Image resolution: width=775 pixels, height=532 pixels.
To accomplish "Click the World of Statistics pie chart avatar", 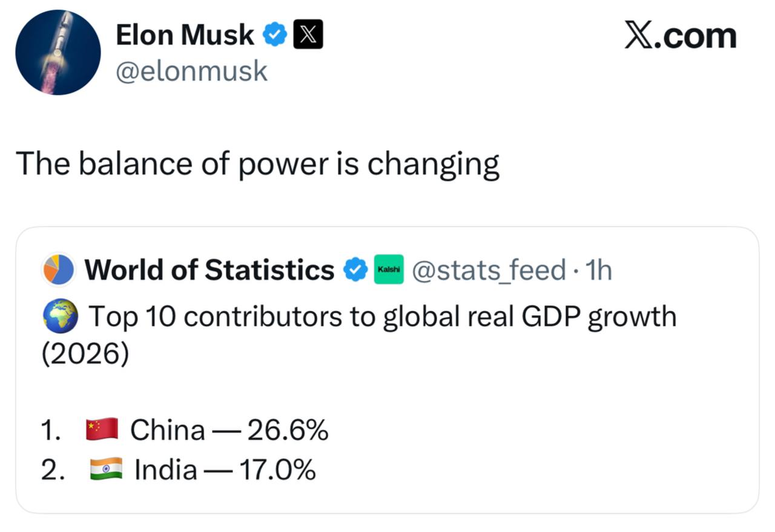I will pyautogui.click(x=58, y=270).
